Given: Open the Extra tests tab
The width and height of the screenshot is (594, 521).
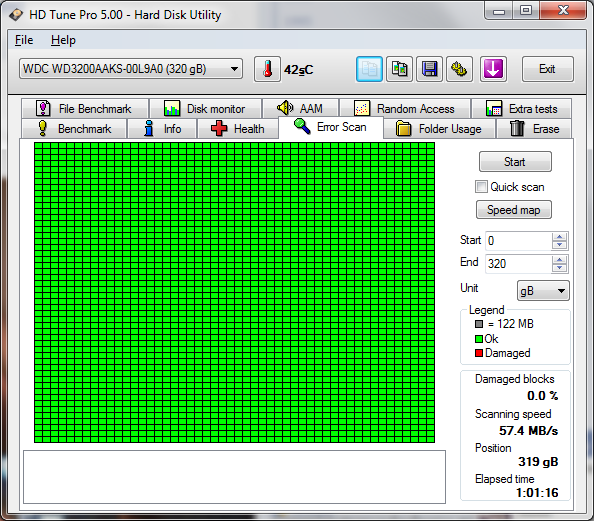Looking at the screenshot, I should coord(522,109).
